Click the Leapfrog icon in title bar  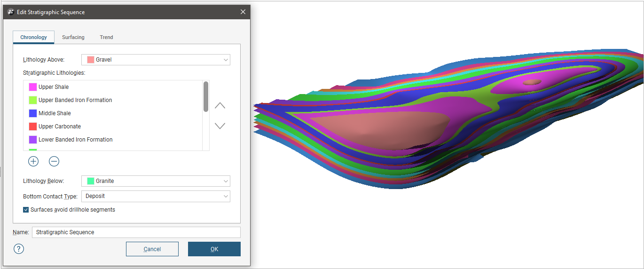tap(11, 12)
